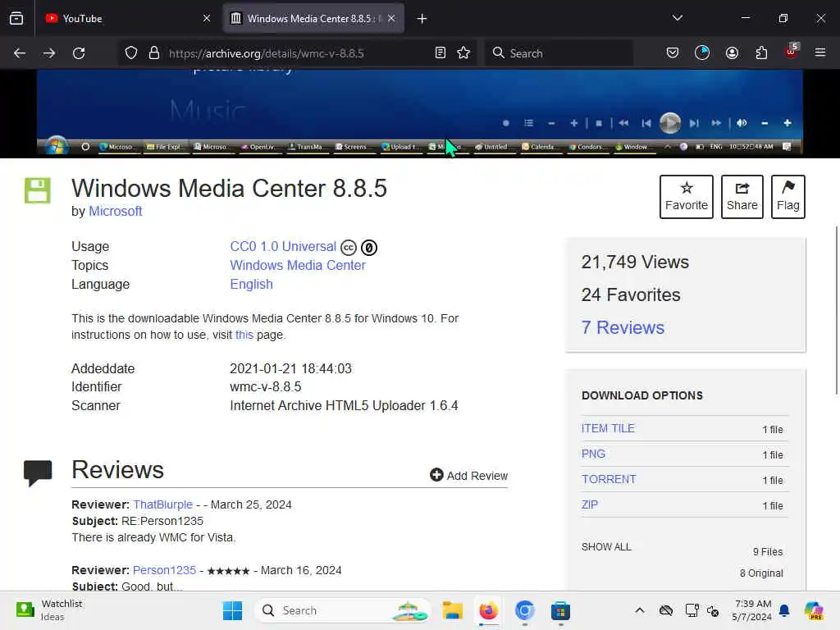The height and width of the screenshot is (630, 840).
Task: Switch to the Windows Media Center 8.8.5 tab
Action: click(313, 19)
